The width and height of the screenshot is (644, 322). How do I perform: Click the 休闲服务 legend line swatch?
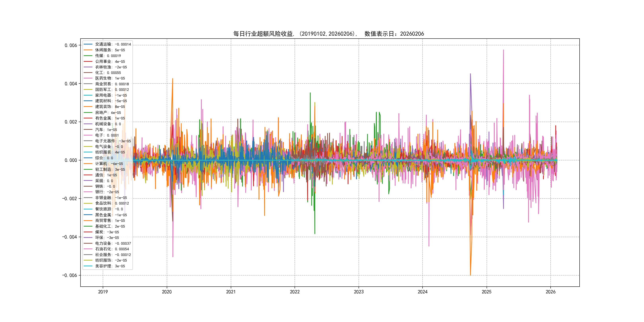pyautogui.click(x=88, y=50)
